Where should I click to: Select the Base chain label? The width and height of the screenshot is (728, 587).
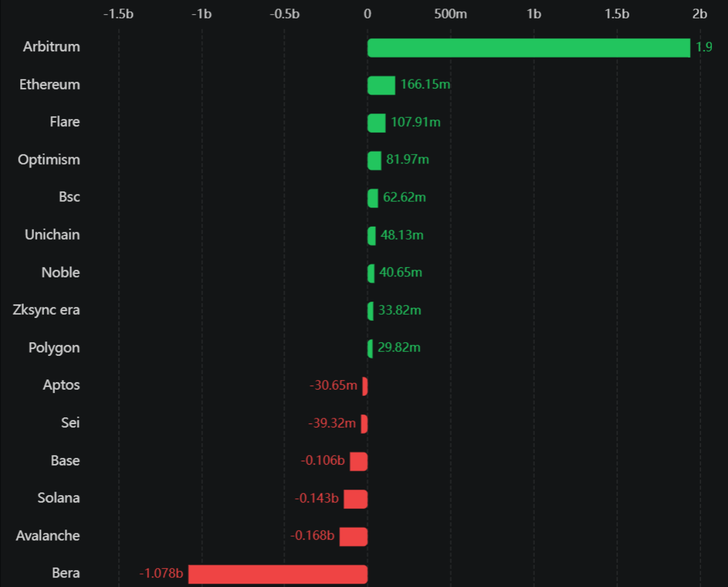(65, 461)
